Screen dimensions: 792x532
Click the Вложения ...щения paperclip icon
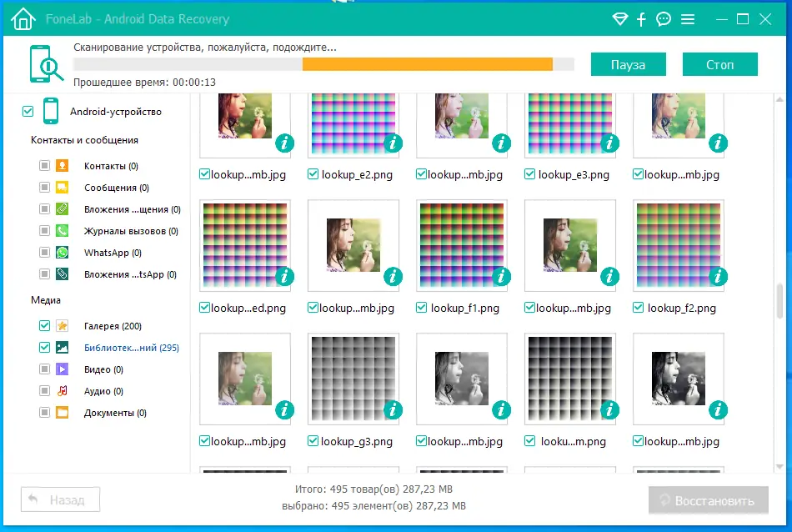(63, 209)
